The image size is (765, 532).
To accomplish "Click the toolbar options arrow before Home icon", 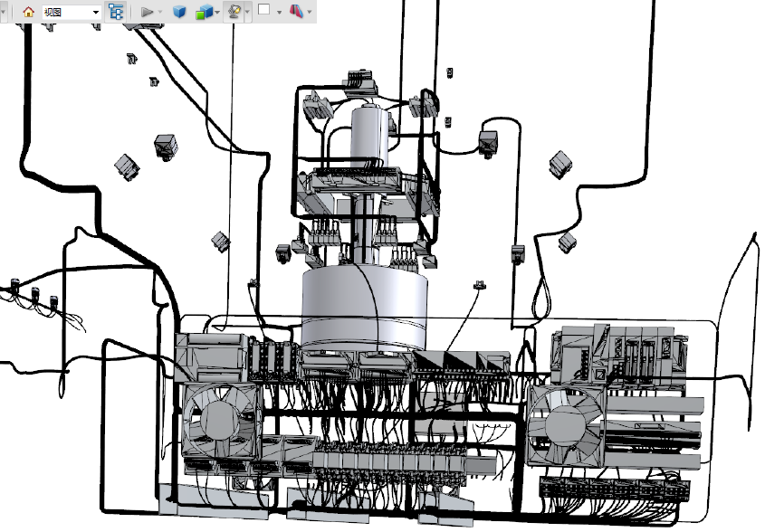I will (x=4, y=12).
